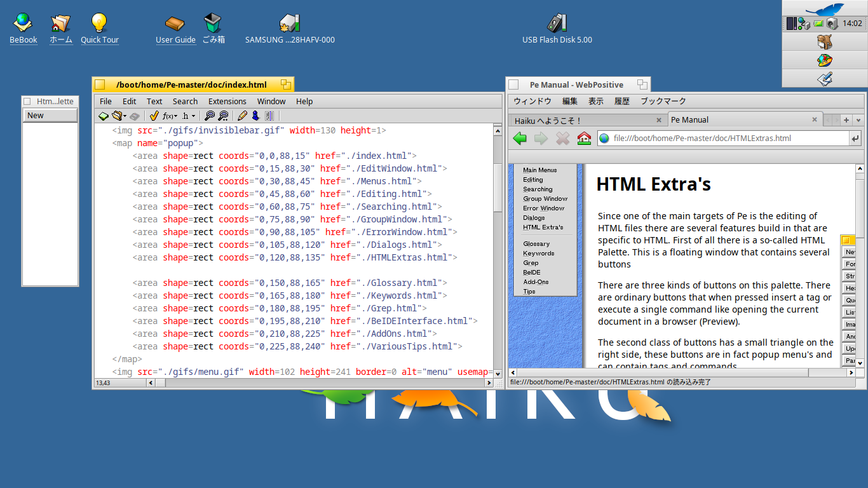Image resolution: width=868 pixels, height=488 pixels.
Task: Toggle the split-view edit mode icon in Pe
Action: [x=269, y=116]
